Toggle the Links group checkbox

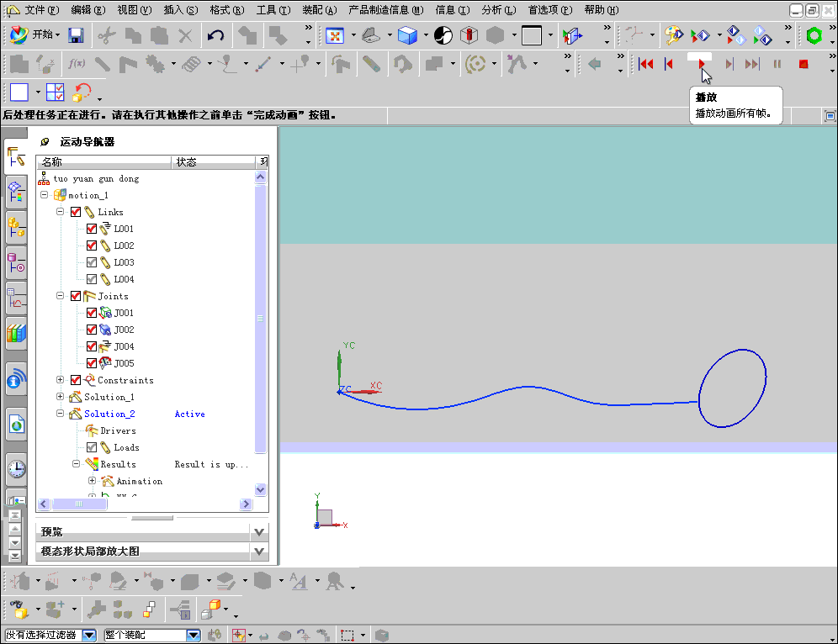point(76,212)
